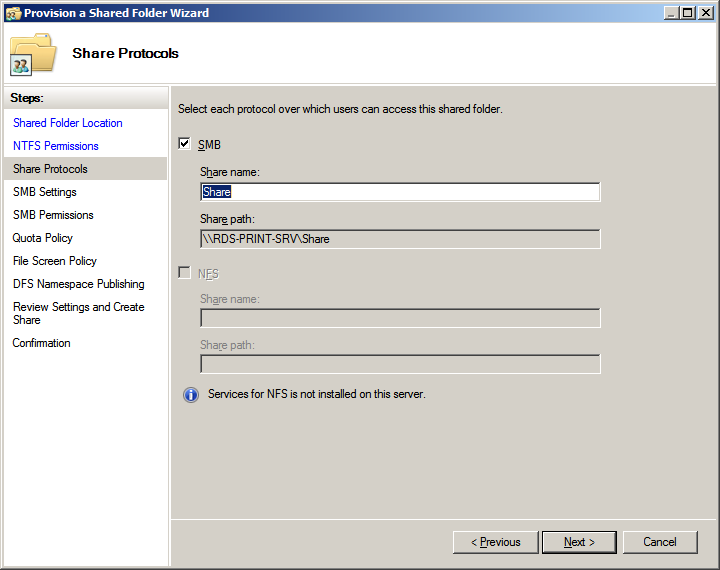720x570 pixels.
Task: Select Quota Policy step
Action: click(x=43, y=238)
